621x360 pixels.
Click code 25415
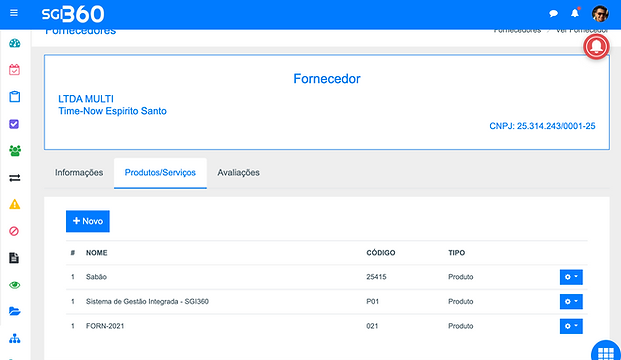(376, 277)
